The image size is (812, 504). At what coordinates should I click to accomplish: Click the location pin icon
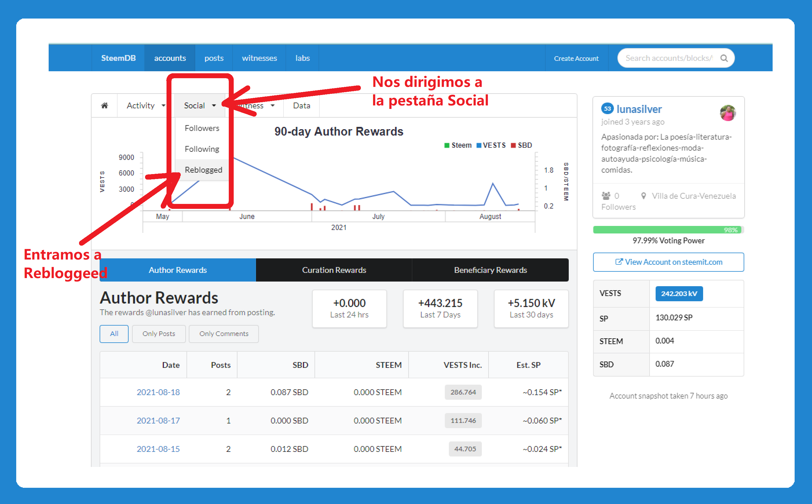[643, 196]
